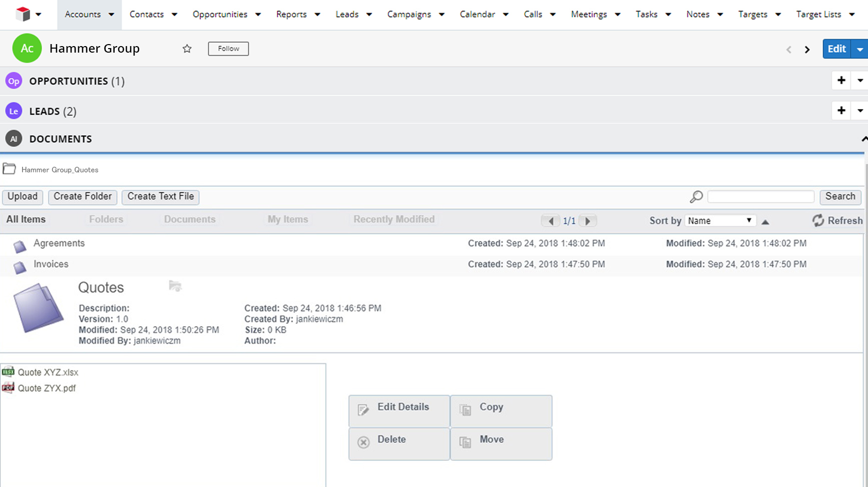Click the Create Text File button

[161, 196]
